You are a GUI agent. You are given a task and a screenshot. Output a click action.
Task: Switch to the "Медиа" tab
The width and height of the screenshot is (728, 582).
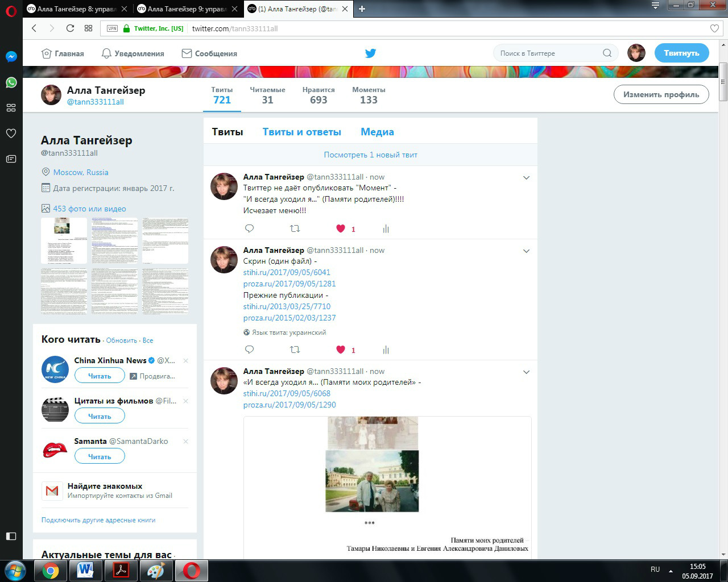377,132
